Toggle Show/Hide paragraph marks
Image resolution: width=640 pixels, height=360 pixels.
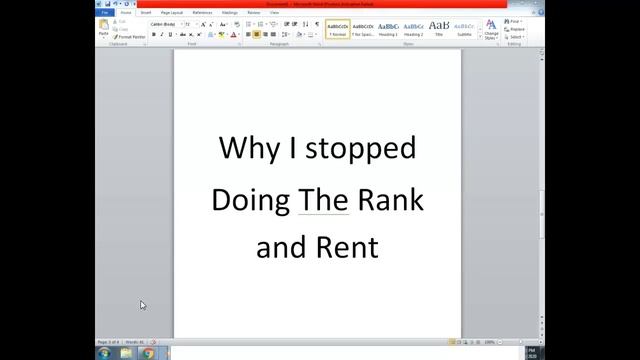pyautogui.click(x=317, y=24)
